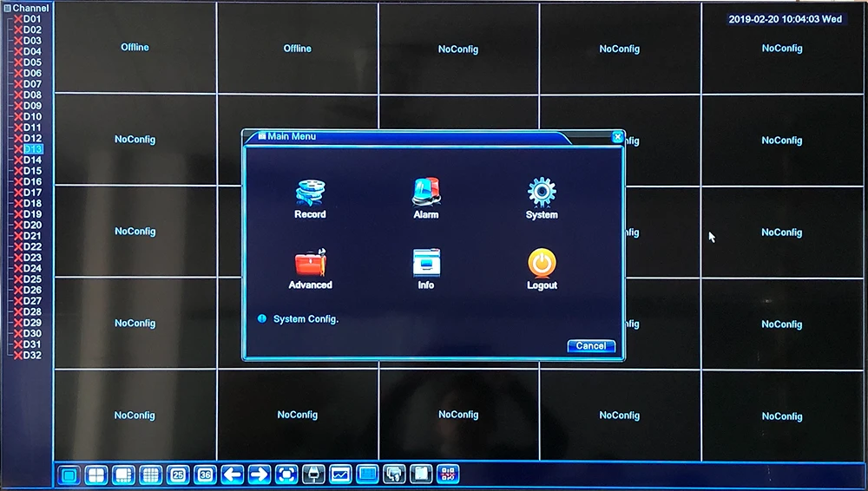Go to previous page with left arrow

click(x=232, y=475)
